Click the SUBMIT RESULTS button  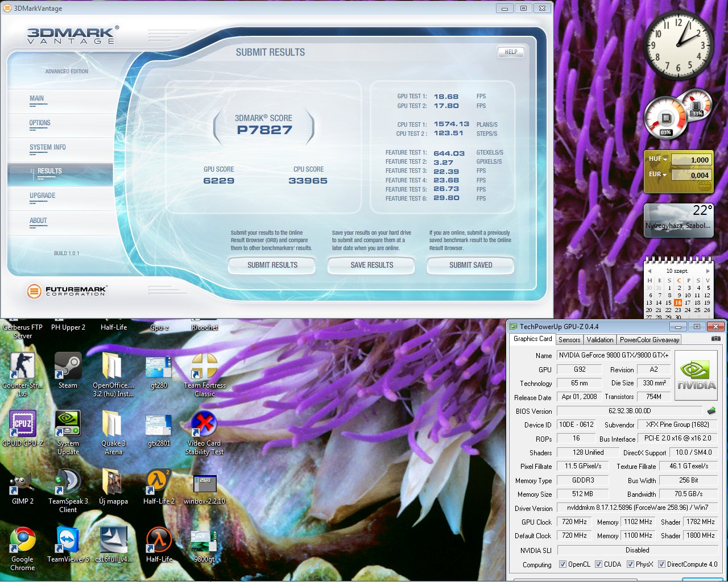[272, 265]
